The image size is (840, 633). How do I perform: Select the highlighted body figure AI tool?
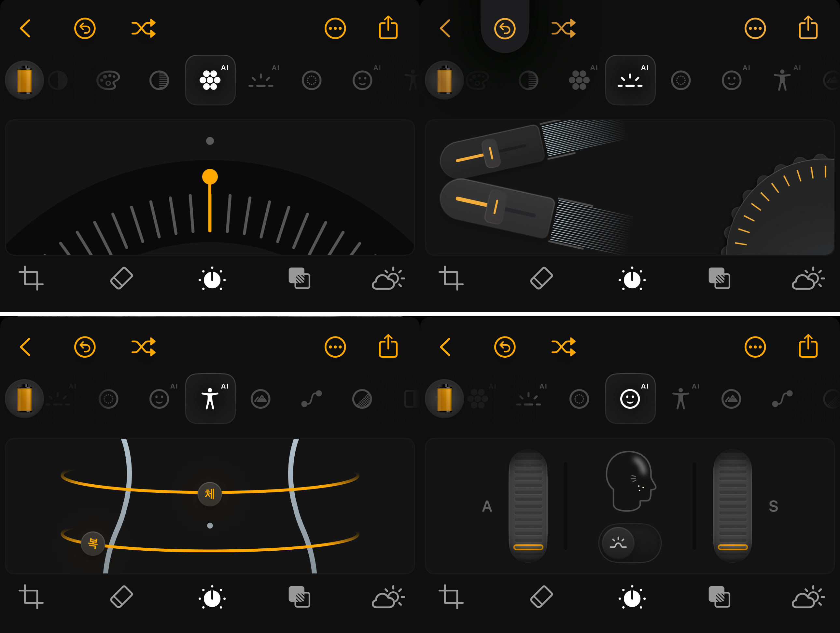pyautogui.click(x=210, y=398)
